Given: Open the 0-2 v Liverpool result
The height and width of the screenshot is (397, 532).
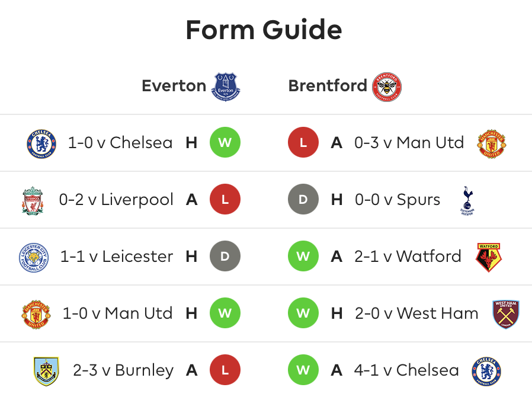Looking at the screenshot, I should [x=116, y=200].
